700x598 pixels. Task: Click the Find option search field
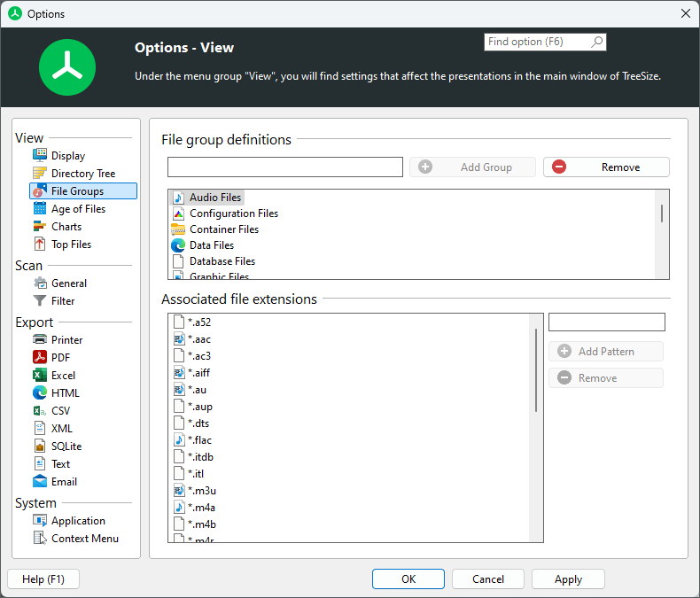coord(537,43)
